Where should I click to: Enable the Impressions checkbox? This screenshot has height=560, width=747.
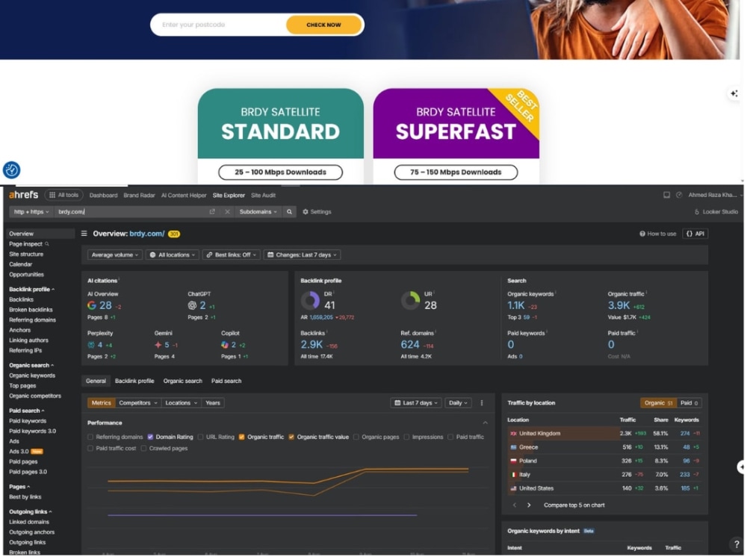coord(406,437)
